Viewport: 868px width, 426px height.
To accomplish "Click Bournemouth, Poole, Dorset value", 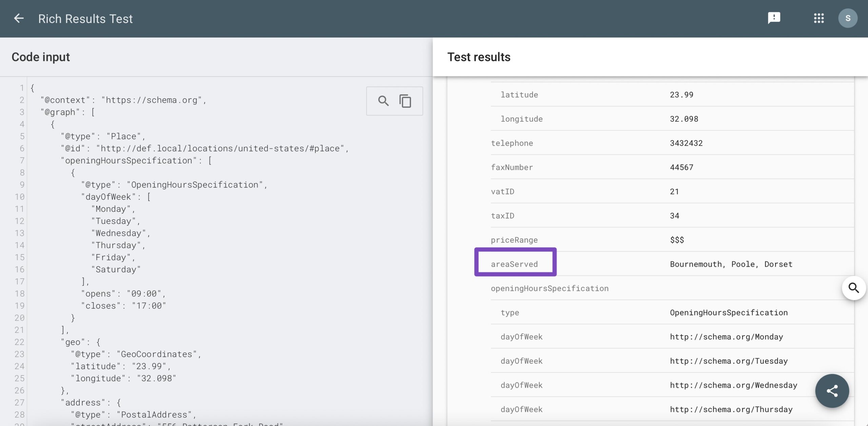I will coord(731,264).
